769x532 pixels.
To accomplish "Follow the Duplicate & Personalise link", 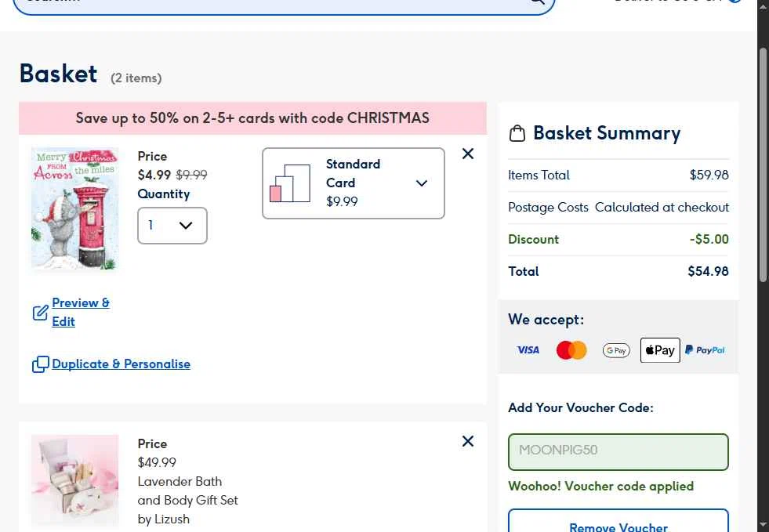I will click(x=121, y=364).
